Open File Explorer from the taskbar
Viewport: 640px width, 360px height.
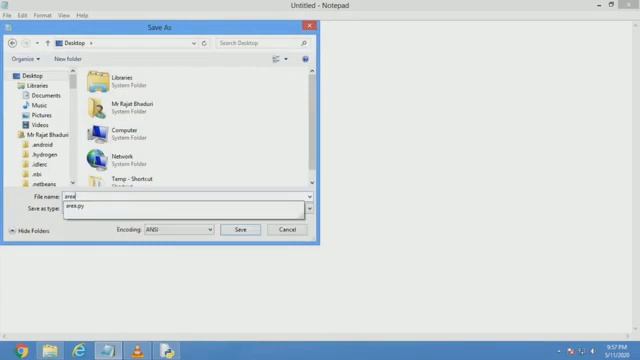[50, 351]
